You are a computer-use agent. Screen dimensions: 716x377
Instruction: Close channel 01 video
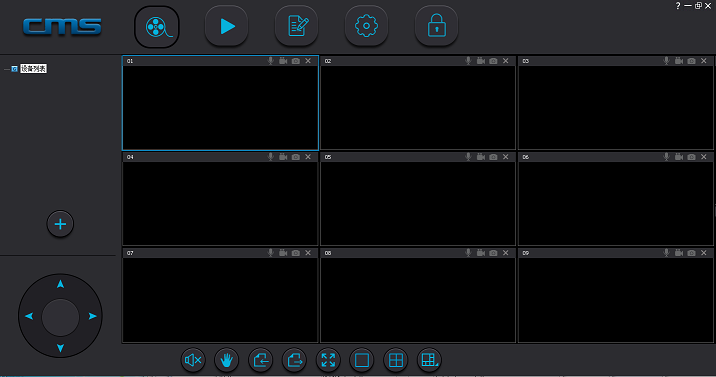pos(308,61)
